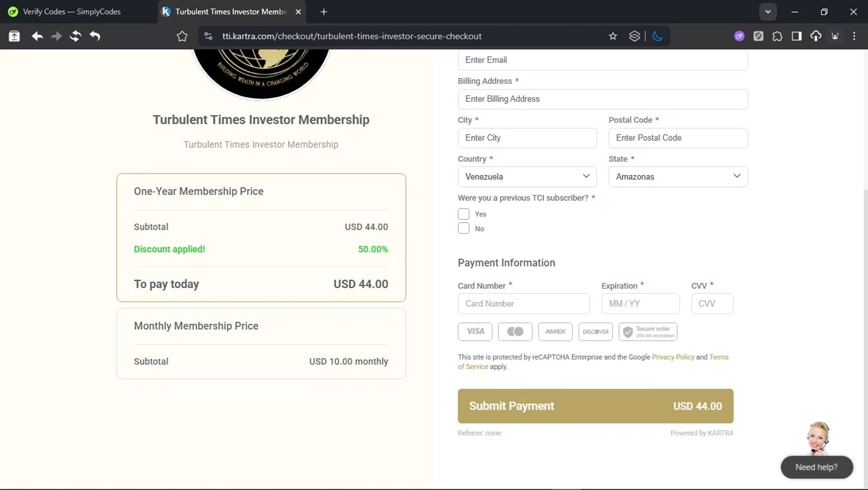Click the 'Referrer: none' text

[479, 433]
